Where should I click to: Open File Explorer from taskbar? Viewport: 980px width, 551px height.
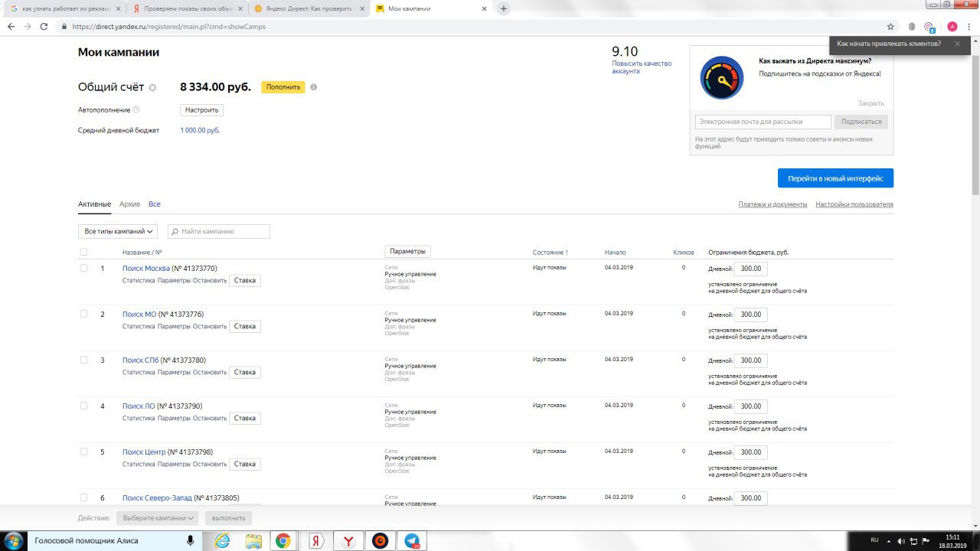click(253, 541)
